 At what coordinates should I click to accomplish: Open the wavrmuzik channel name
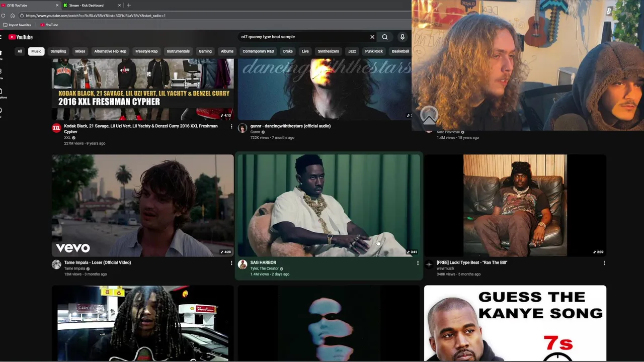click(446, 268)
